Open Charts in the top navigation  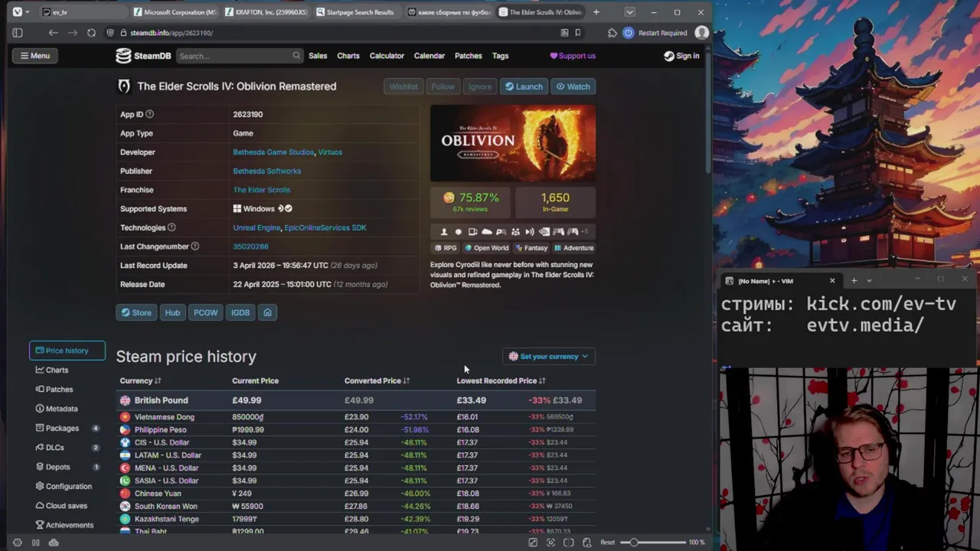pos(348,56)
